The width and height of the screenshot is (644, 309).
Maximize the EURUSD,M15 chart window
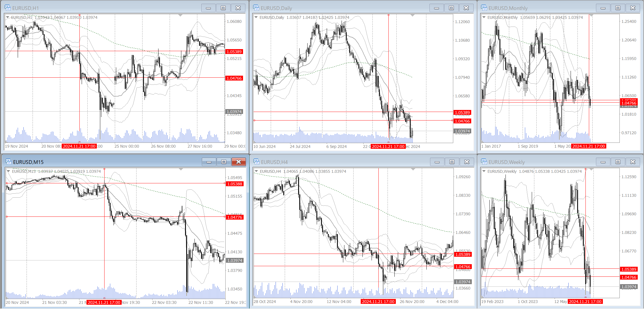tap(224, 162)
